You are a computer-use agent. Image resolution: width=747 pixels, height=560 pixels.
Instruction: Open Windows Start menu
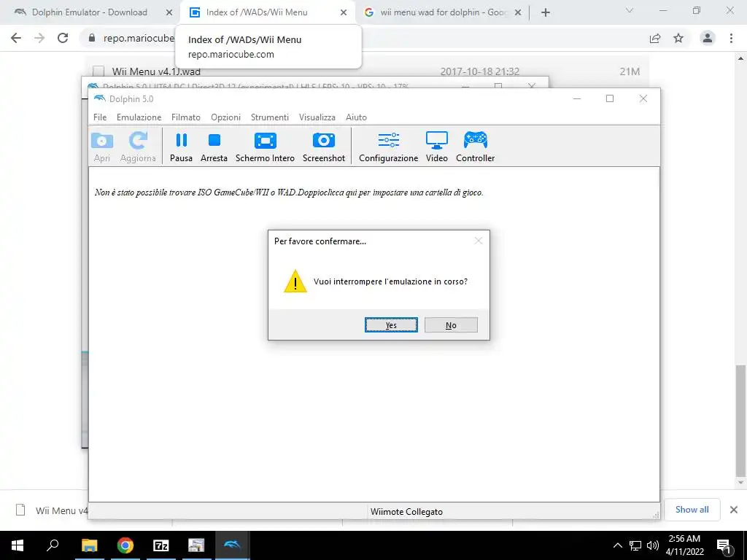click(x=18, y=545)
